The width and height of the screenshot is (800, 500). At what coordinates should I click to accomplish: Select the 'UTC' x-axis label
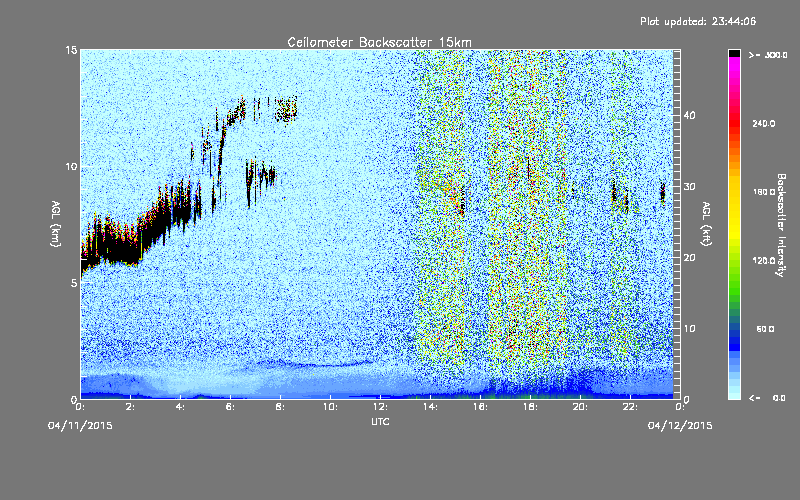380,421
